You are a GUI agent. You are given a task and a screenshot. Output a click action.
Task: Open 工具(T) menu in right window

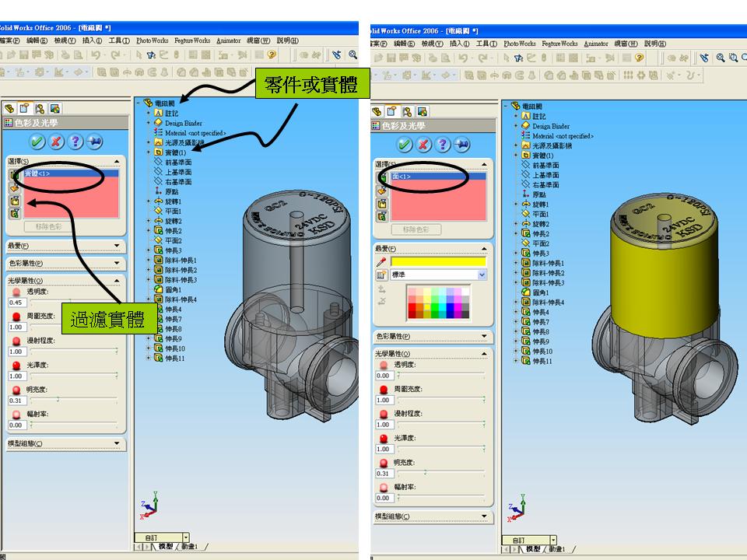486,44
